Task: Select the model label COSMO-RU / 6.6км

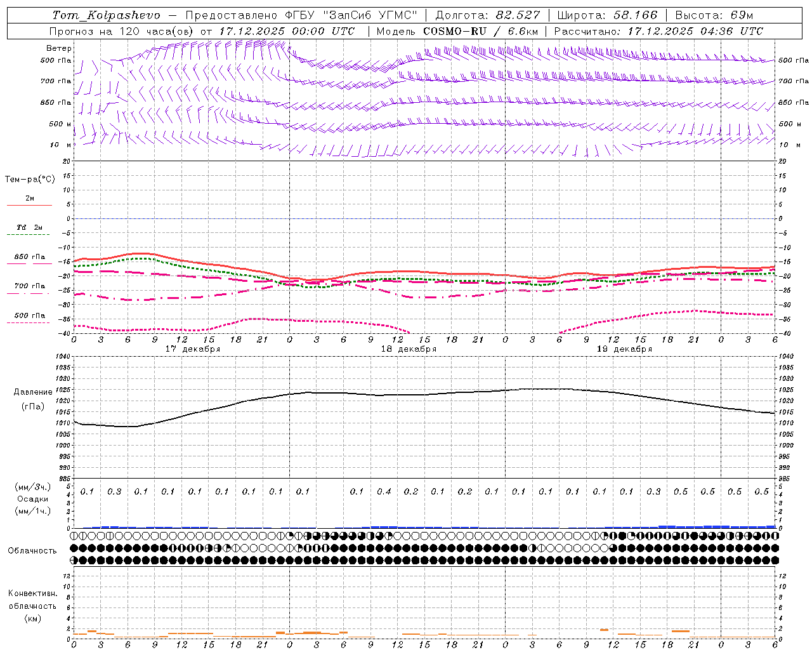Action: coord(481,31)
